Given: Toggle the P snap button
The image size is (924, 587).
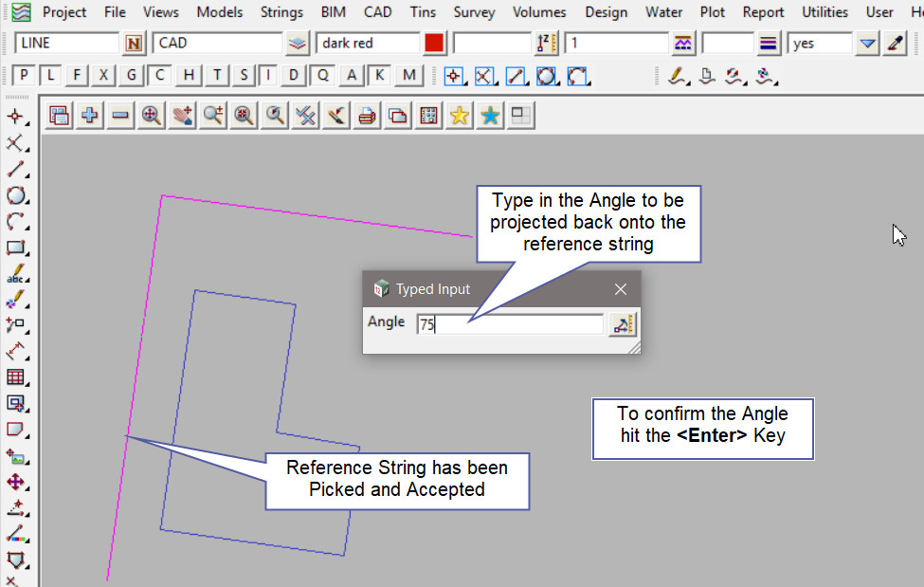Looking at the screenshot, I should [24, 76].
